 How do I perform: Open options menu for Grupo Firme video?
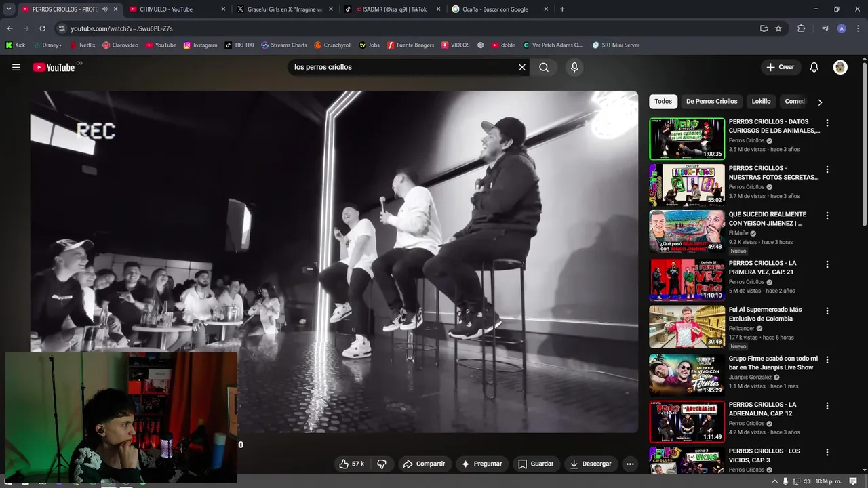(827, 360)
